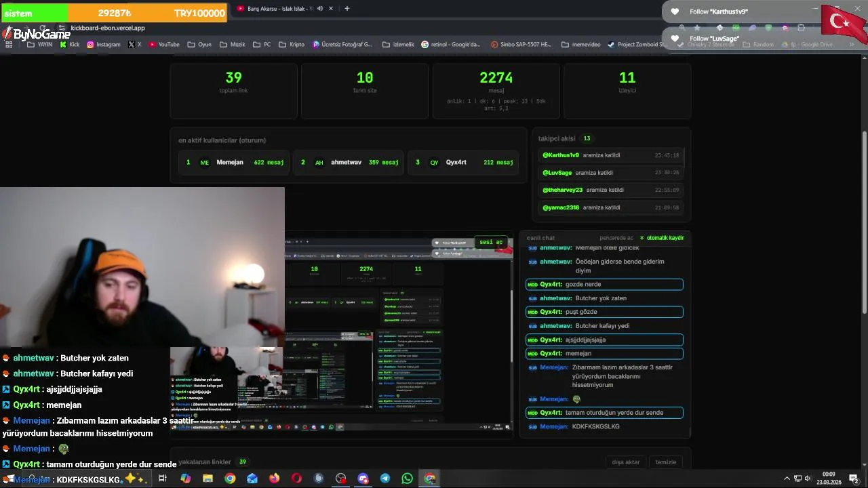
Task: Select top user Memejan with 622 mesaj
Action: click(x=234, y=163)
